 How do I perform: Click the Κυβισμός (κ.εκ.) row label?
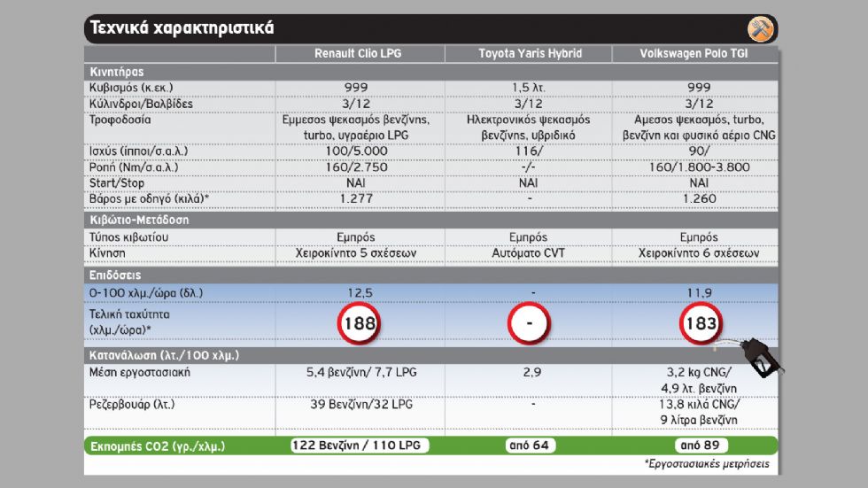point(131,88)
